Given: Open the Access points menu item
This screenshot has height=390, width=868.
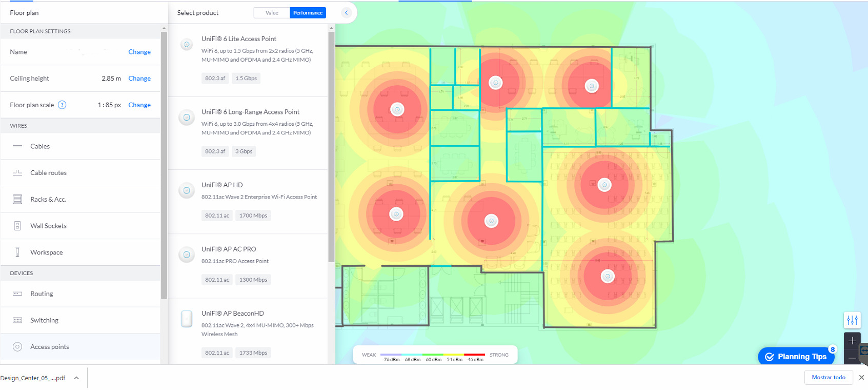Looking at the screenshot, I should point(49,347).
